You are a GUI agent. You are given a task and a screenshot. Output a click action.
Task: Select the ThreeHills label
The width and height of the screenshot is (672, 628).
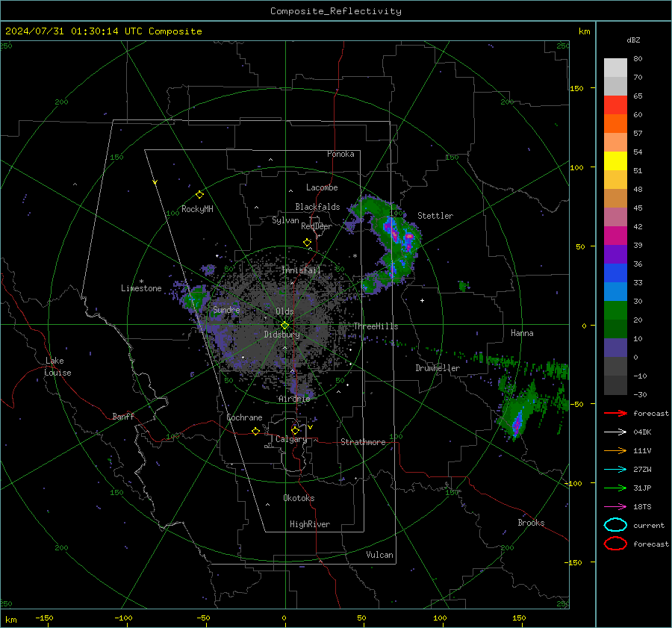point(376,326)
